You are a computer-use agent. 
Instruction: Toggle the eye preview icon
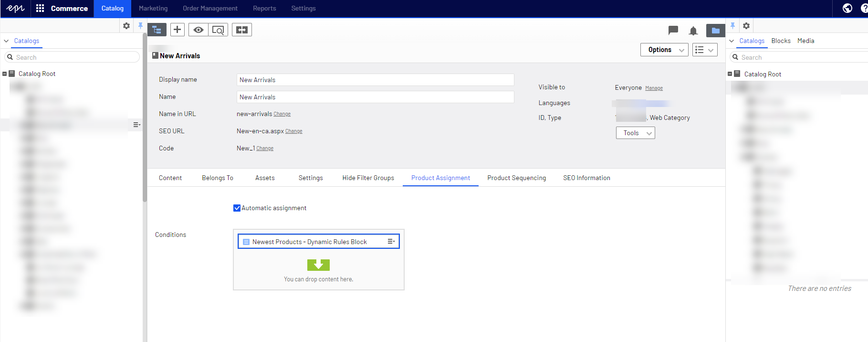[198, 30]
